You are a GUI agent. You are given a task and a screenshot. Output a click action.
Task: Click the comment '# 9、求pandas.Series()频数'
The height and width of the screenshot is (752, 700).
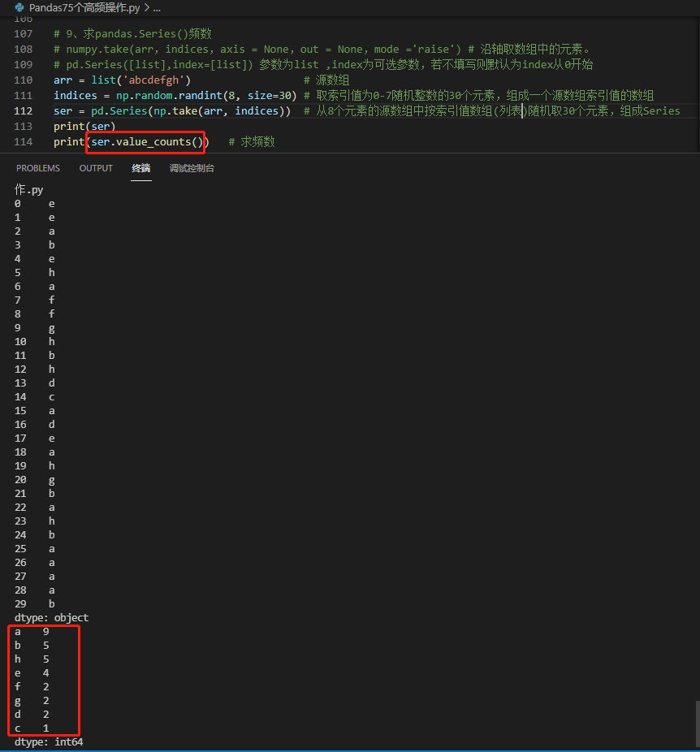click(133, 34)
